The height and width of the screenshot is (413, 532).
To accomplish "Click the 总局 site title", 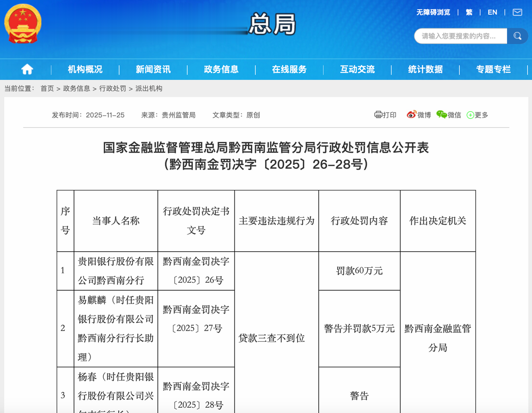I will [x=273, y=24].
